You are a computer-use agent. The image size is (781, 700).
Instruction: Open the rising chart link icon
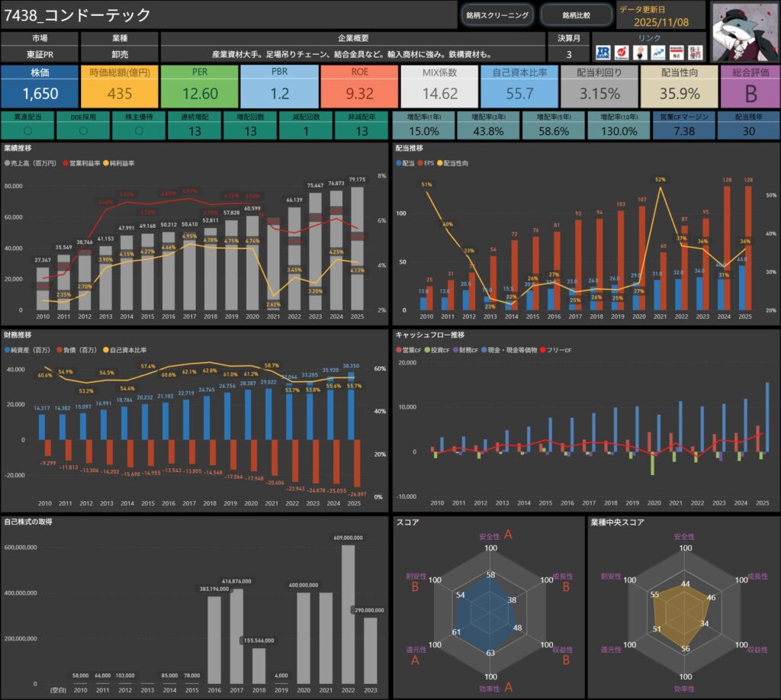pyautogui.click(x=657, y=52)
